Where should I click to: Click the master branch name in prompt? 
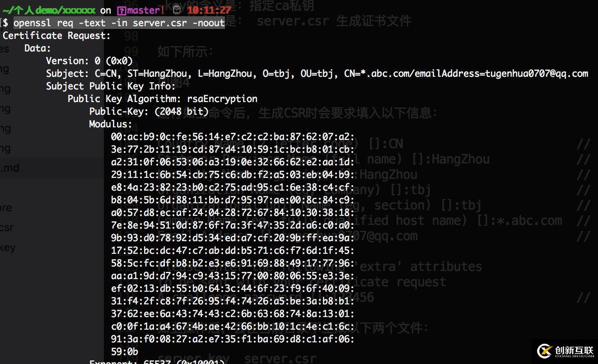tap(145, 10)
